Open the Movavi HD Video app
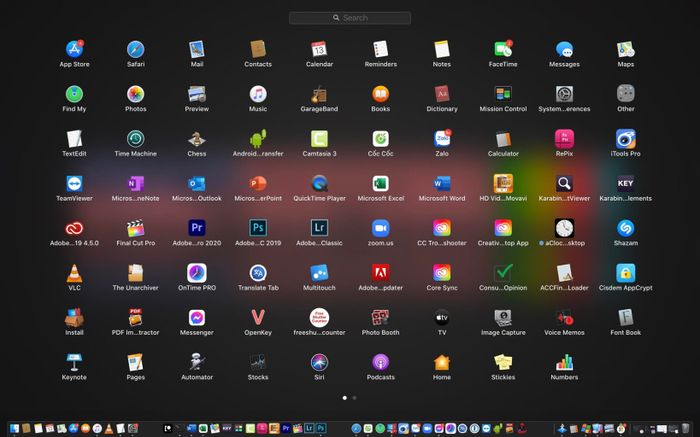This screenshot has height=437, width=700. pyautogui.click(x=503, y=183)
